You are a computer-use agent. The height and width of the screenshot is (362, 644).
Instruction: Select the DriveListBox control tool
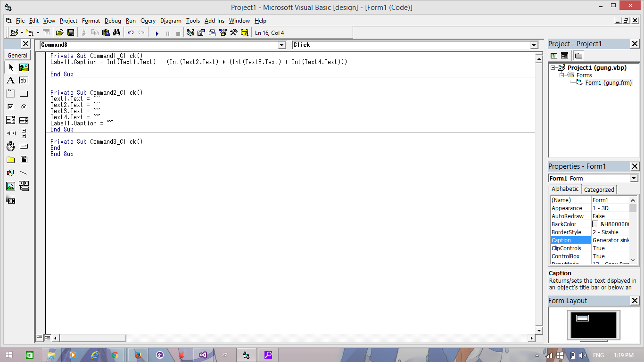[24, 147]
